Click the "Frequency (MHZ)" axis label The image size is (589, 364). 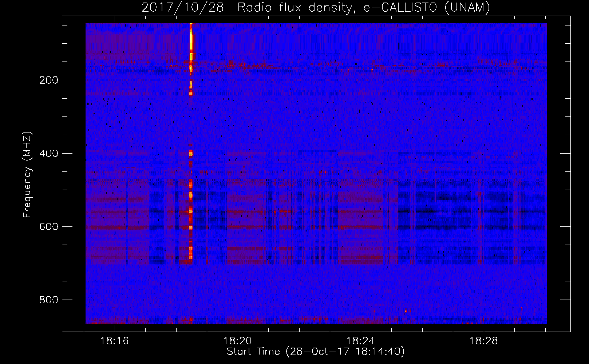click(27, 174)
